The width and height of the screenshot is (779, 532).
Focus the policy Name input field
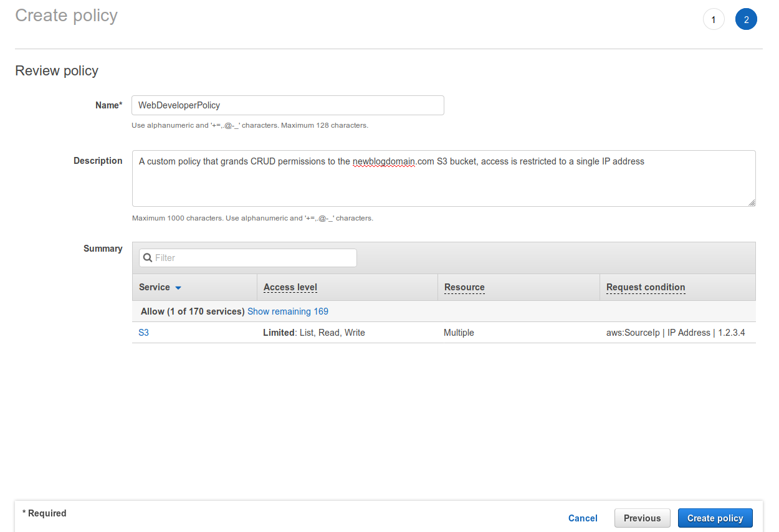(288, 105)
